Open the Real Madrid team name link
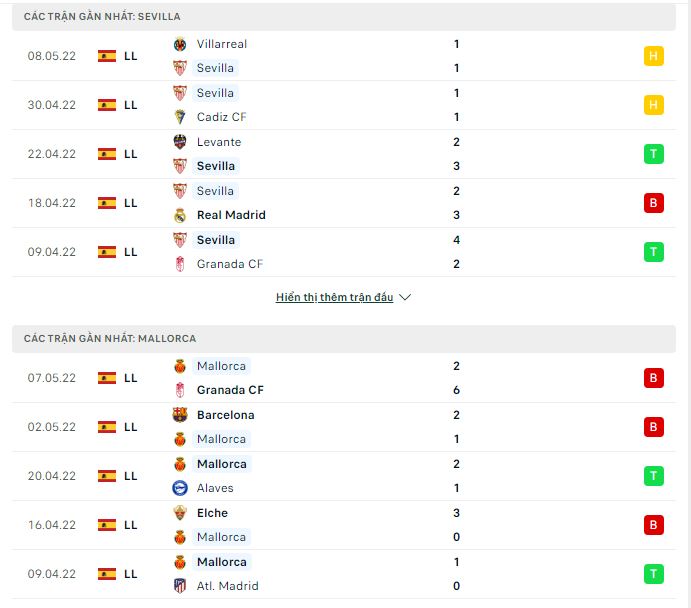Viewport: 691px width, 608px height. 231,215
